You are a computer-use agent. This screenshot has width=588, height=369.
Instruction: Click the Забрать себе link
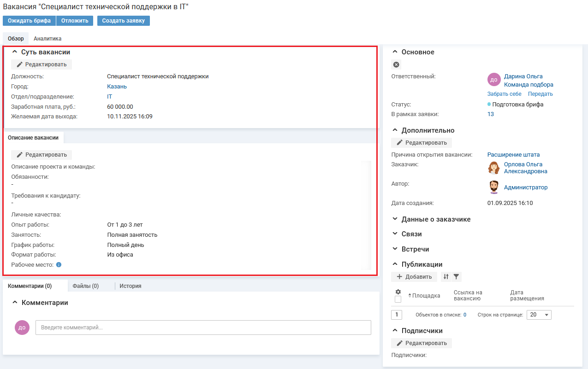coord(504,94)
